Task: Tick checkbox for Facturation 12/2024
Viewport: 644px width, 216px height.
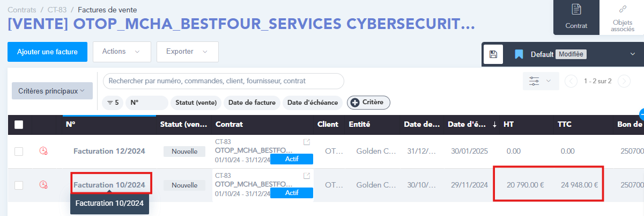Action: [19, 152]
